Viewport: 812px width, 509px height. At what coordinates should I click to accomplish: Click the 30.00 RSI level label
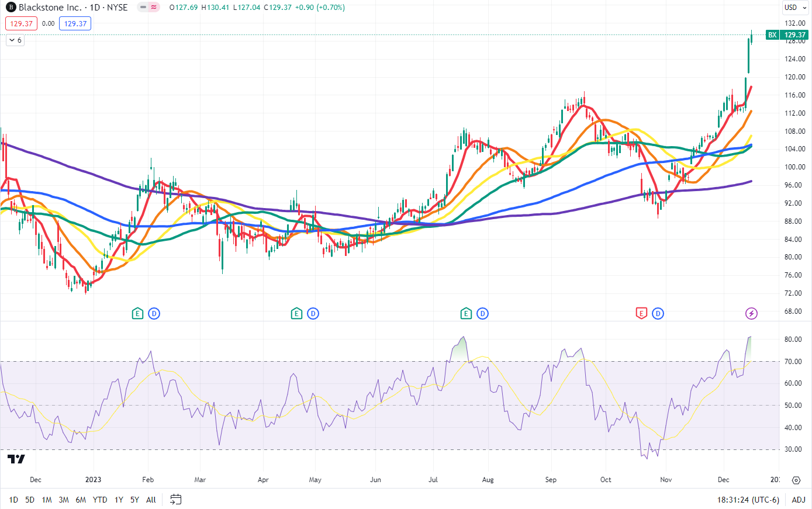793,449
